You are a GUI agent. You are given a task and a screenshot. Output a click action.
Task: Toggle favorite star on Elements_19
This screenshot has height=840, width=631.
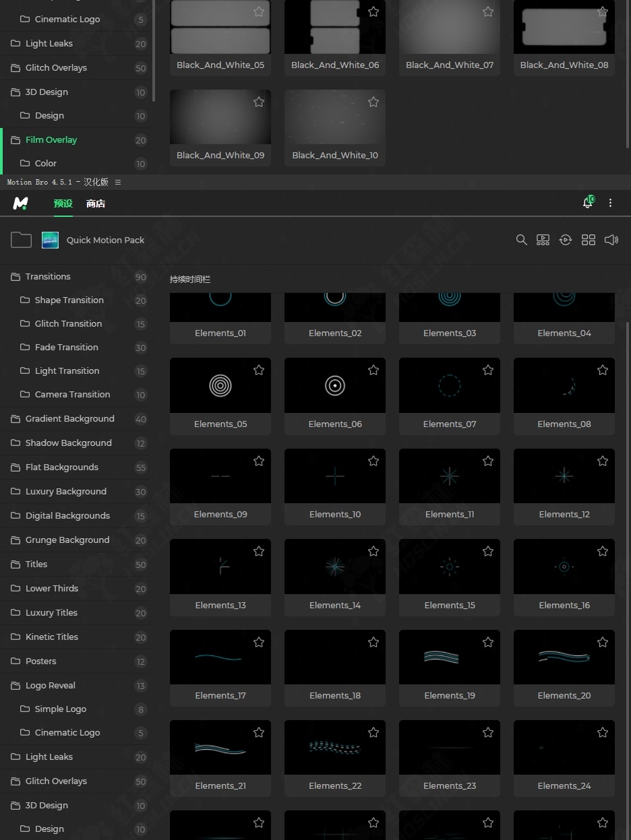tap(488, 642)
